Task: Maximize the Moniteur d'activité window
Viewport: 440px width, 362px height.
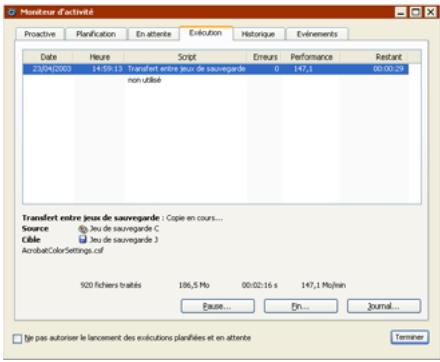Action: point(416,12)
